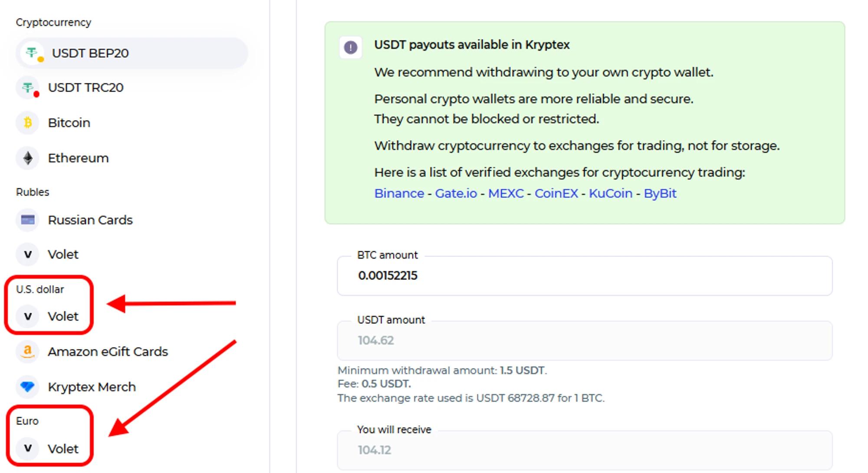Open the Binance exchange link
Screen dimensions: 868x473
point(399,194)
